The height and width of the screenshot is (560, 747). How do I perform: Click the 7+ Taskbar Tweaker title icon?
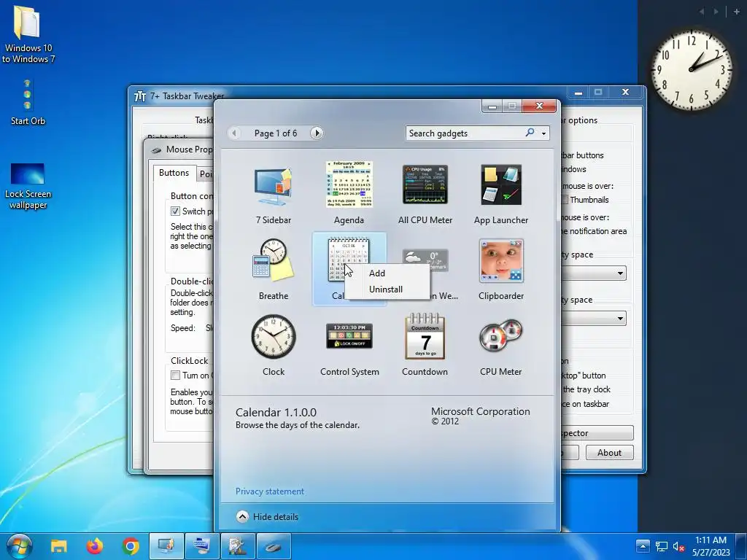coord(140,96)
